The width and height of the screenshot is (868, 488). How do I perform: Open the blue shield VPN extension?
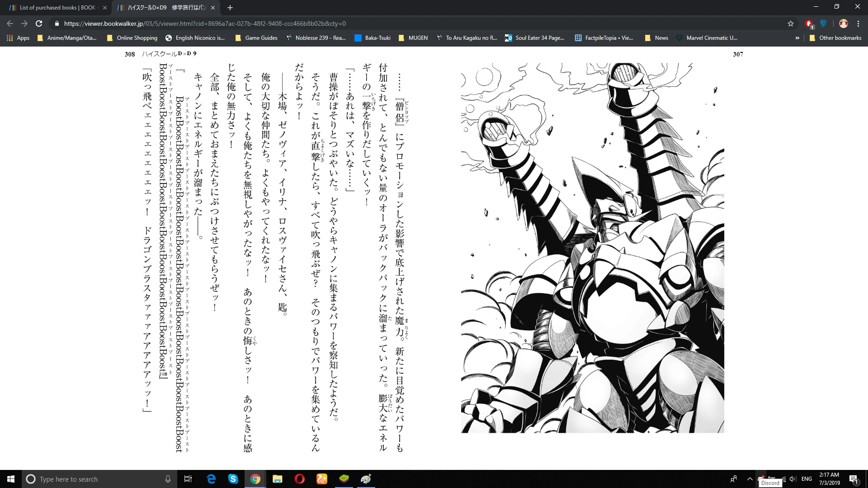pyautogui.click(x=823, y=23)
